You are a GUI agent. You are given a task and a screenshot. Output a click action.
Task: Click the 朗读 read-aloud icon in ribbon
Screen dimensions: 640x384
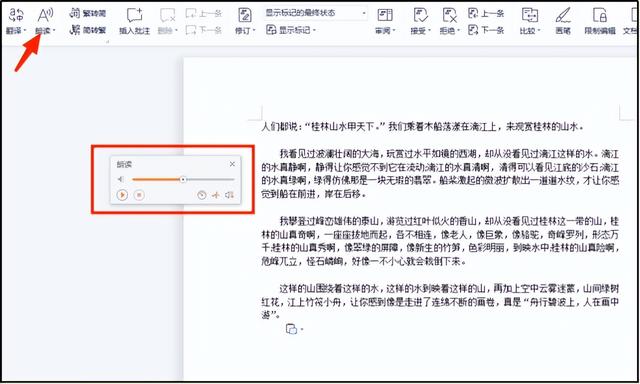tap(45, 16)
